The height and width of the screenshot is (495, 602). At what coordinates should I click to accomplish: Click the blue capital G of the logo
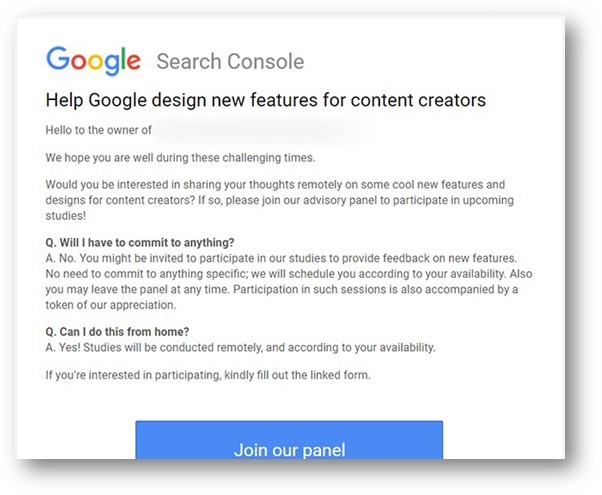[58, 58]
